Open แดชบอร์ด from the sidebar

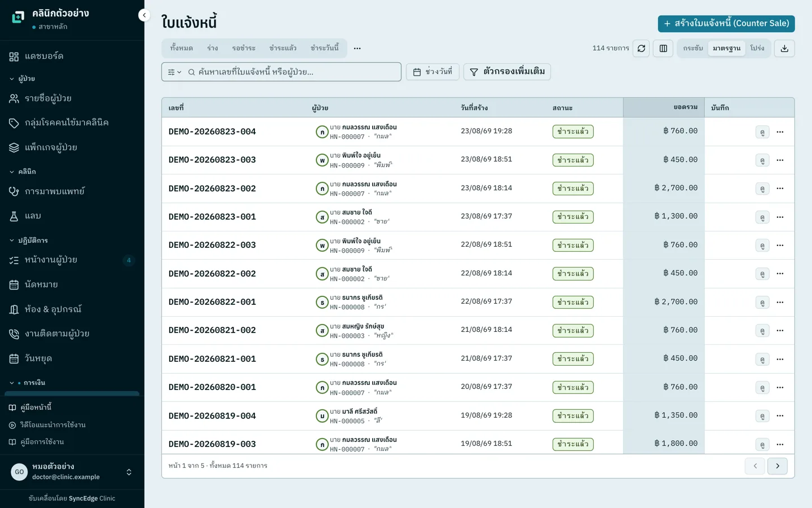[72, 56]
